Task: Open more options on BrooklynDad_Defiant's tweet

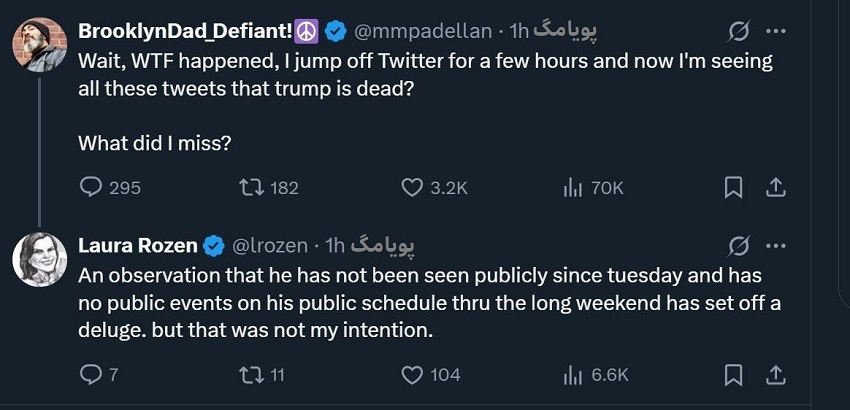Action: pos(775,31)
